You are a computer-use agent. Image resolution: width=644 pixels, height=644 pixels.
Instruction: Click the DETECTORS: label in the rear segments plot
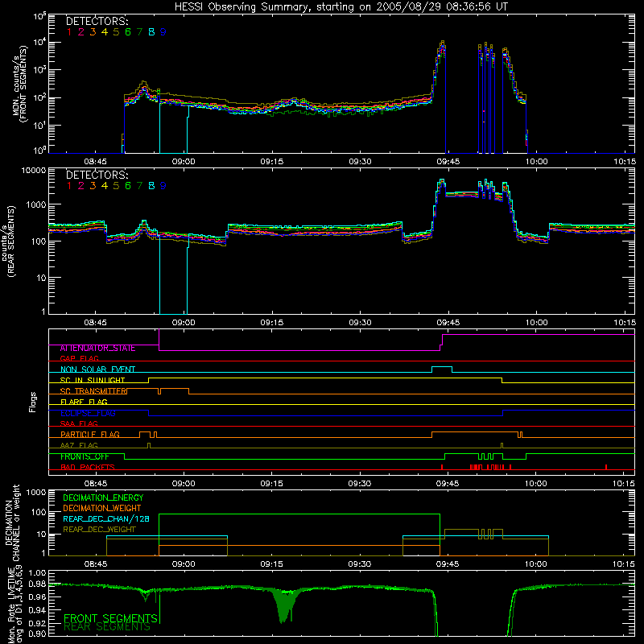click(97, 175)
